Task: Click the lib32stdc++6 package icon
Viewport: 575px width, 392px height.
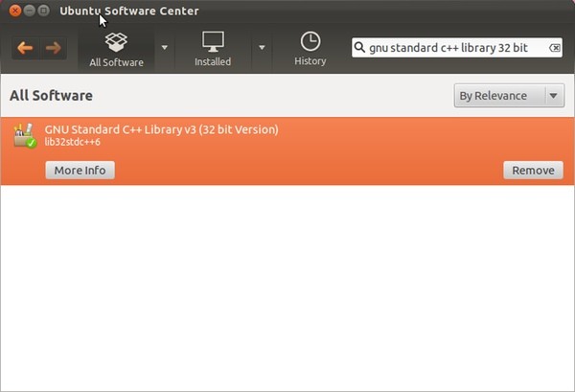Action: pyautogui.click(x=25, y=135)
